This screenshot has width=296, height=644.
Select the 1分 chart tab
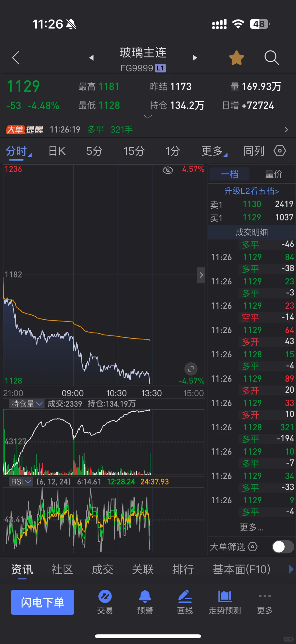tap(173, 151)
